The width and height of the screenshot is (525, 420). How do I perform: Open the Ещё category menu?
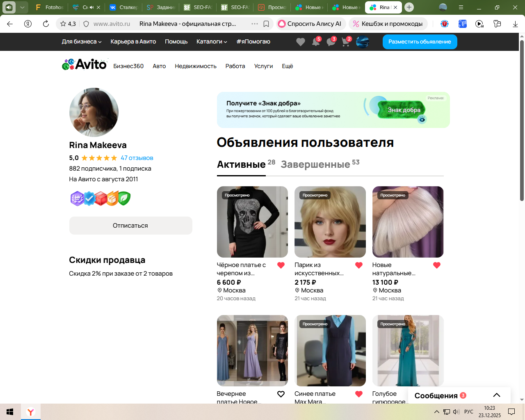(288, 66)
